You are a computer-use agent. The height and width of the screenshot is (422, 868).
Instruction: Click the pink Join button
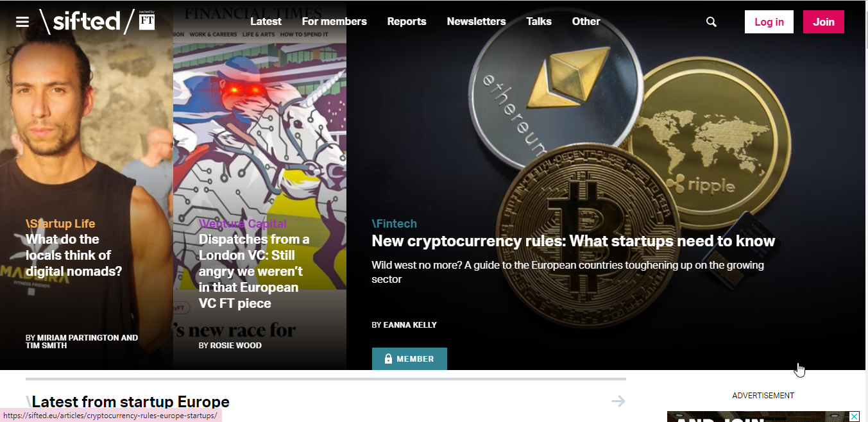(824, 22)
